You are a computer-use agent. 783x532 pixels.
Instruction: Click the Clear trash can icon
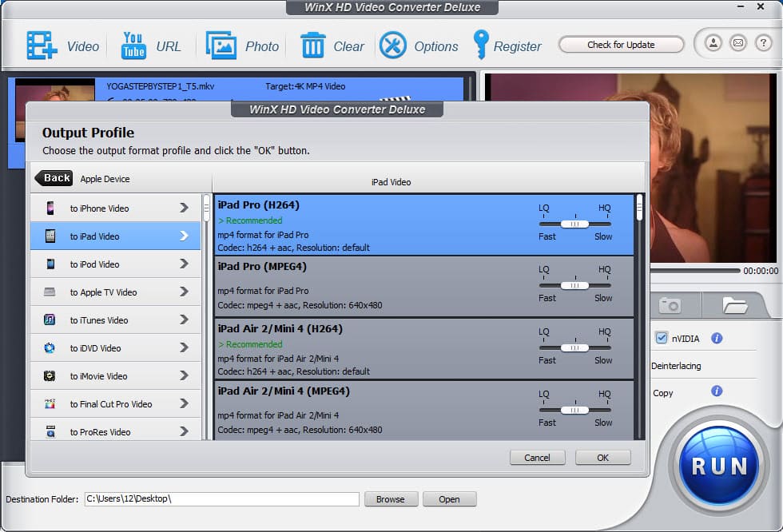pyautogui.click(x=312, y=46)
